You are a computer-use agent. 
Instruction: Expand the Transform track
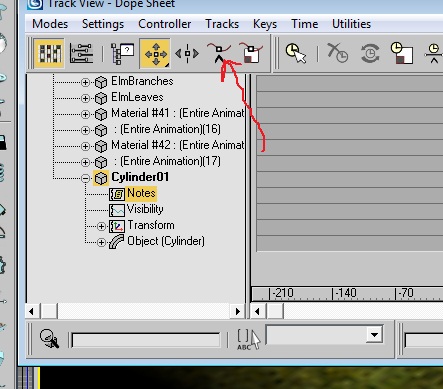coord(101,226)
